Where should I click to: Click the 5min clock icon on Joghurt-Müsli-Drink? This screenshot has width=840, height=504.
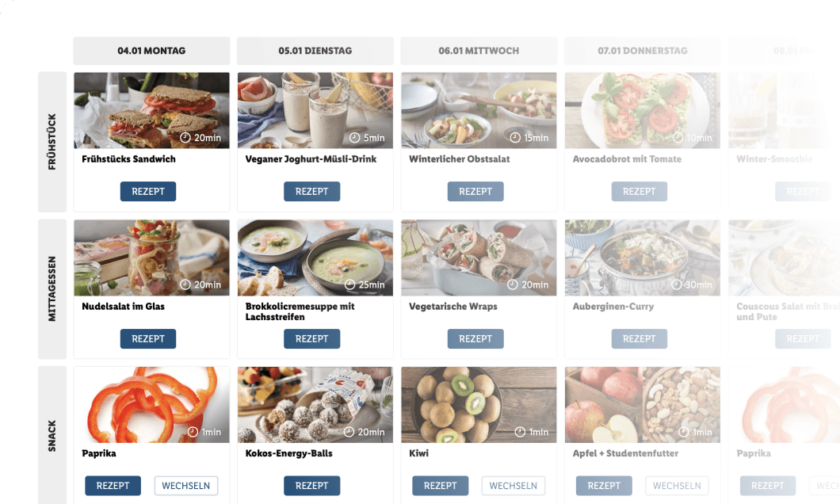(x=355, y=138)
